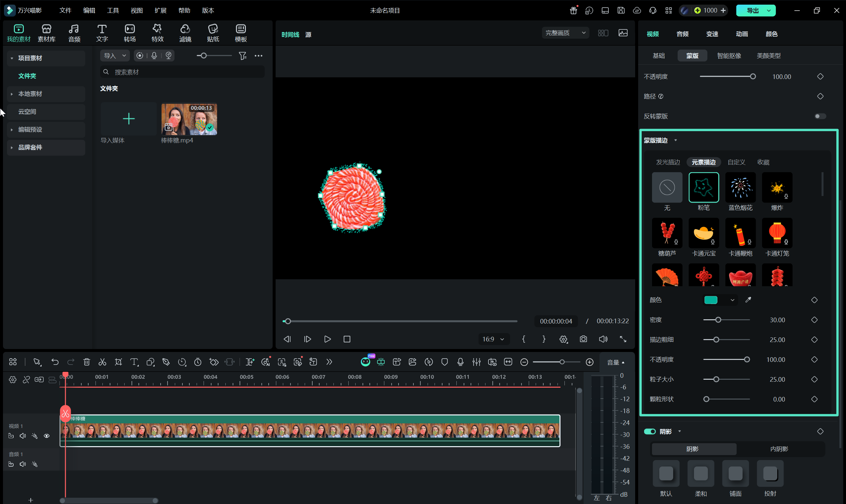Image resolution: width=846 pixels, height=504 pixels.
Task: Open the 滤镜 filters library
Action: (x=185, y=33)
